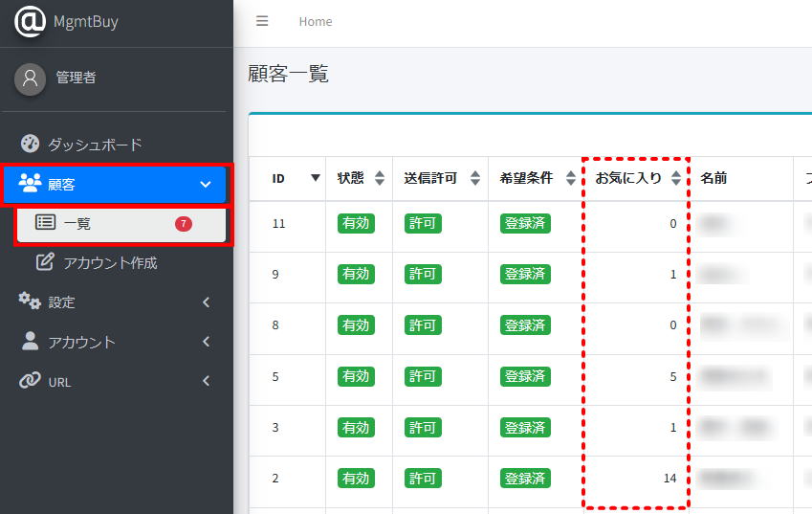This screenshot has width=812, height=514.
Task: Click the 登録済 badge in ID 2 row
Action: coord(525,478)
